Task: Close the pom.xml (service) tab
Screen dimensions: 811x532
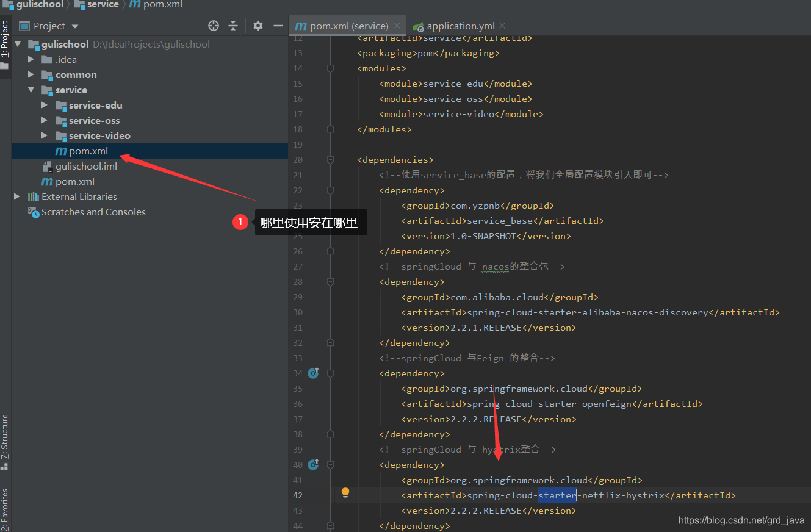Action: click(x=397, y=26)
